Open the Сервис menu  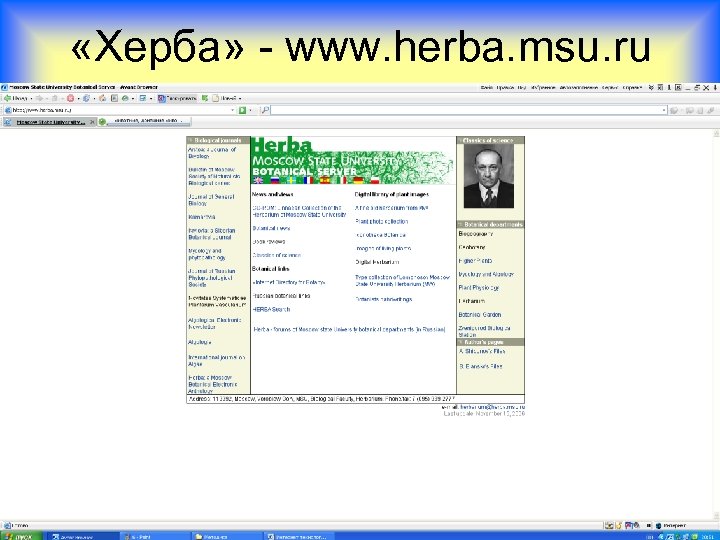[610, 87]
